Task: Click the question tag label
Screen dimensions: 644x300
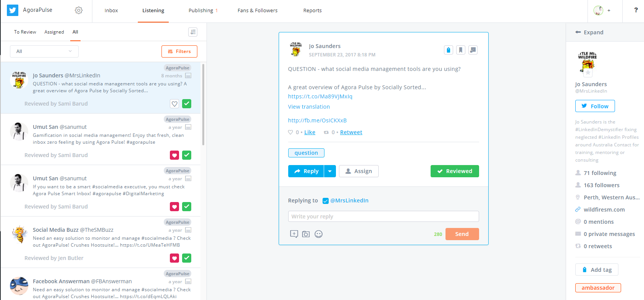Action: [x=306, y=153]
